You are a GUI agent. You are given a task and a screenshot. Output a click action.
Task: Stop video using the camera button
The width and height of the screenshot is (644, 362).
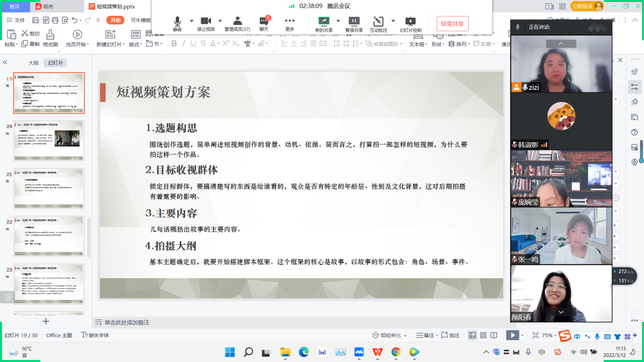pos(205,23)
